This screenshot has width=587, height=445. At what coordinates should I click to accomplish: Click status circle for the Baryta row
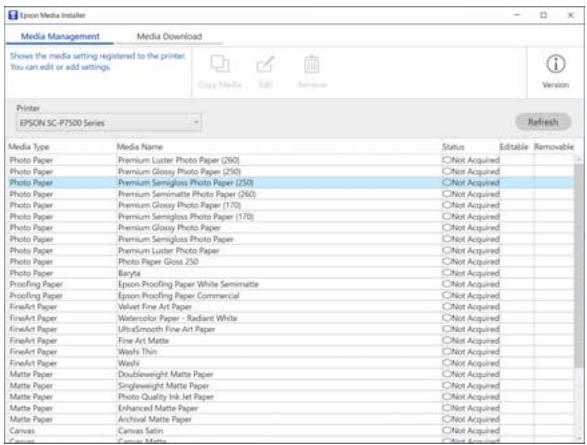point(446,272)
